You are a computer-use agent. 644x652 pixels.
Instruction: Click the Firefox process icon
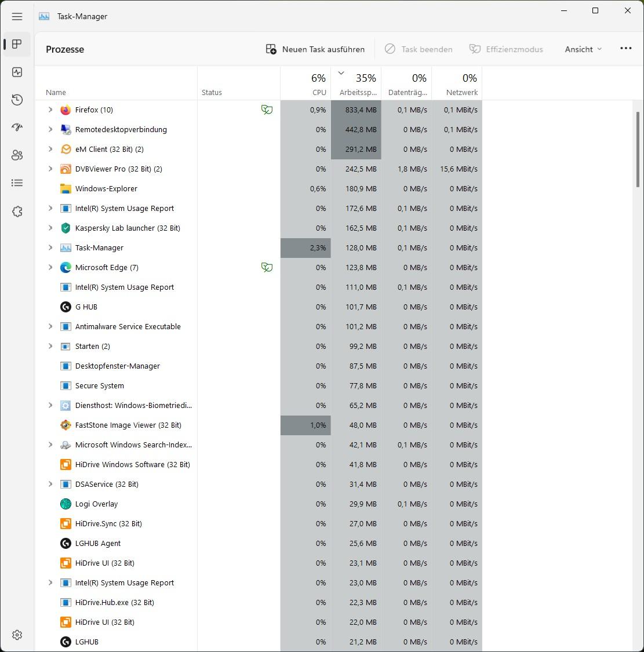click(66, 110)
